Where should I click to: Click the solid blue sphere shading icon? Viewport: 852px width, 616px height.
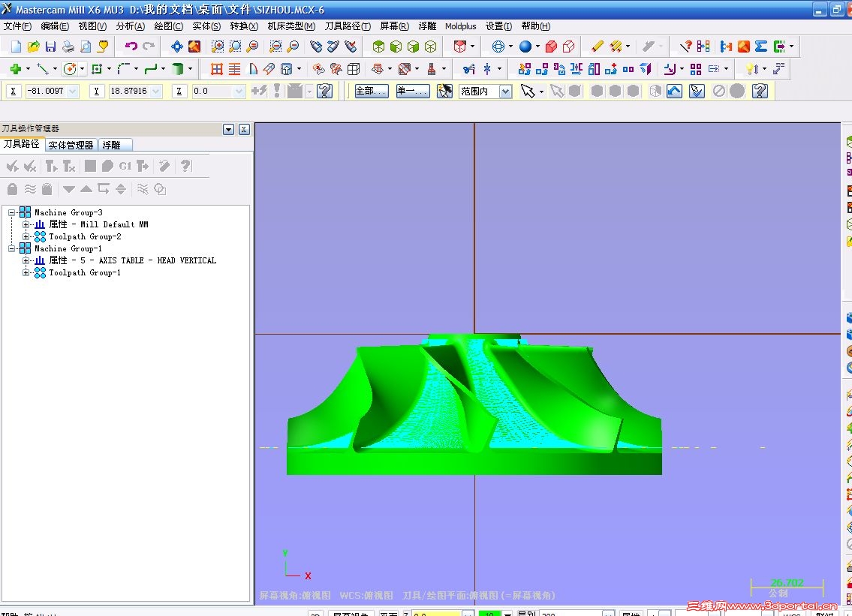[x=525, y=47]
